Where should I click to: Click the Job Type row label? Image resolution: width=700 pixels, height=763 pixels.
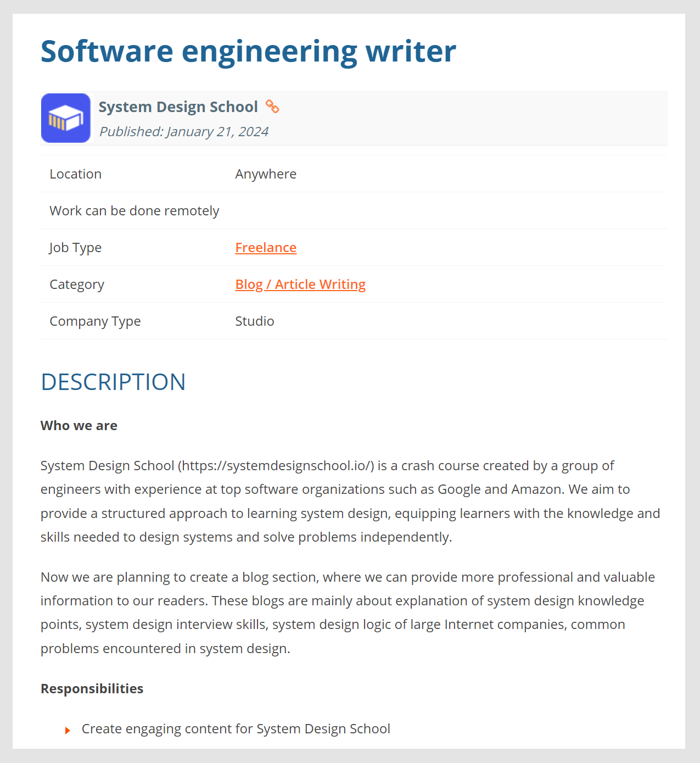point(75,247)
